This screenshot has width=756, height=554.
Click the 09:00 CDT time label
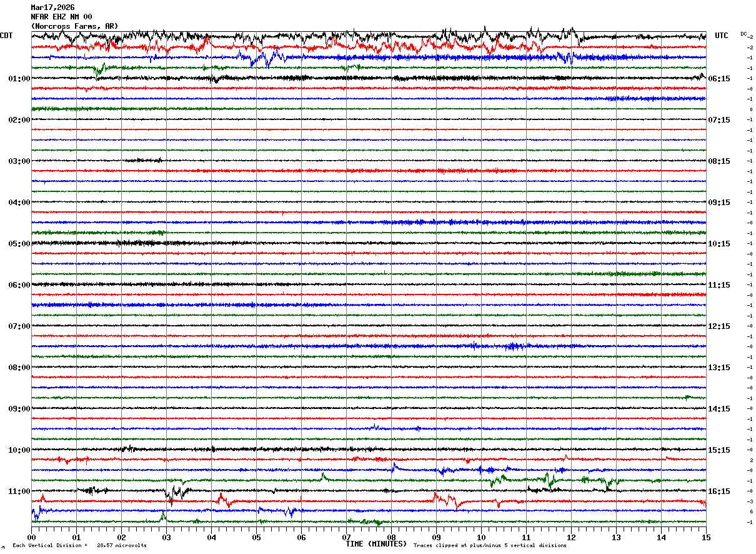coord(19,409)
